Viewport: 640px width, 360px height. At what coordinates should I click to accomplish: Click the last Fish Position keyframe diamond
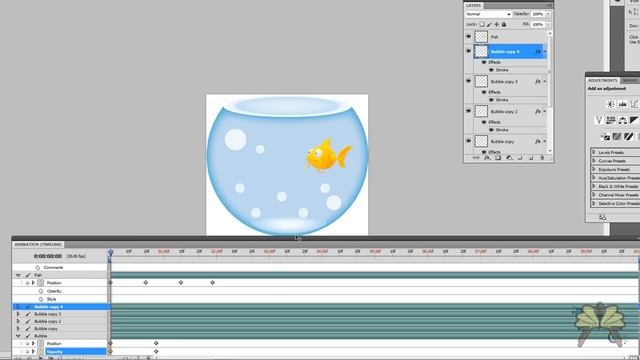[212, 282]
